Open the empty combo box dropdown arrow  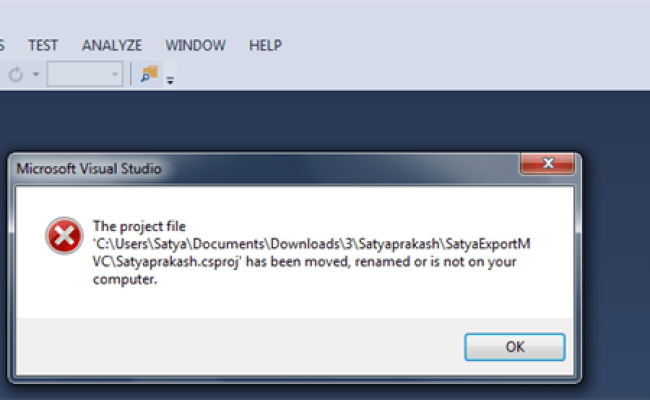[x=114, y=75]
